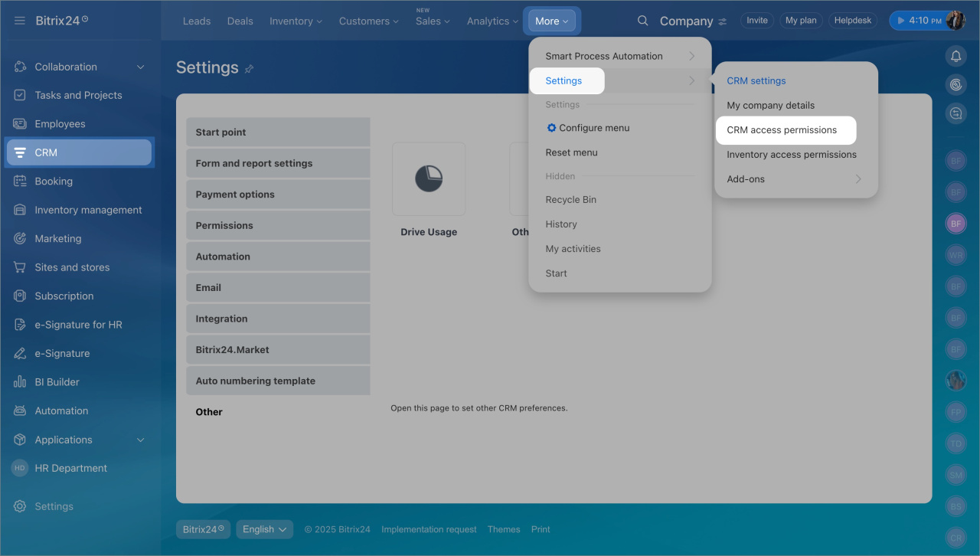
Task: Open the Inventory dropdown in top navigation
Action: [x=296, y=21]
